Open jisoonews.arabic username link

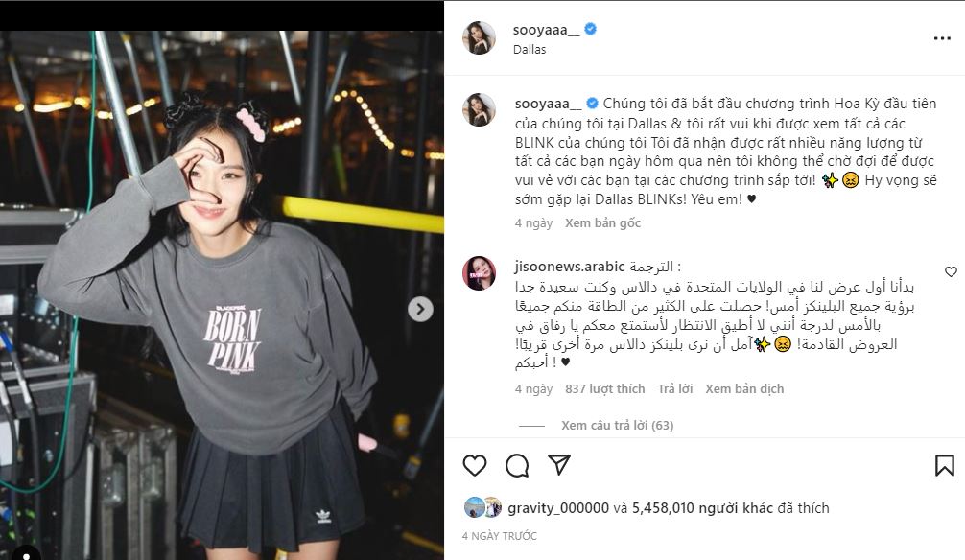pos(570,267)
